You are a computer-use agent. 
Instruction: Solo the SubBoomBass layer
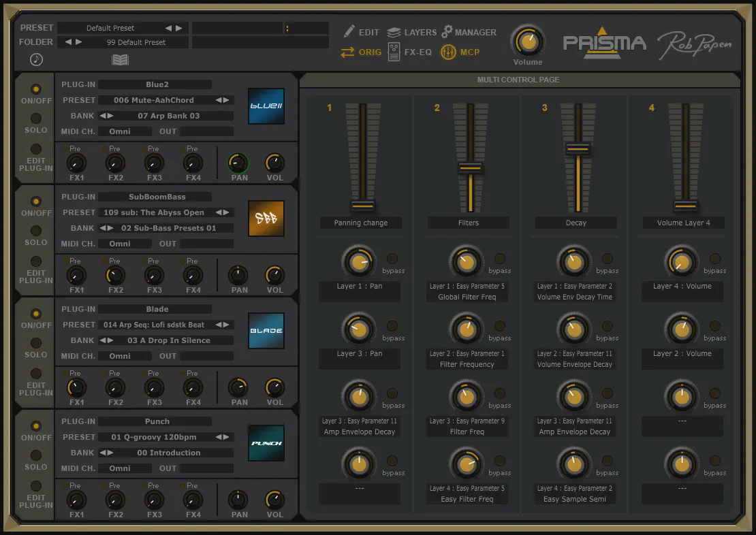tap(35, 231)
